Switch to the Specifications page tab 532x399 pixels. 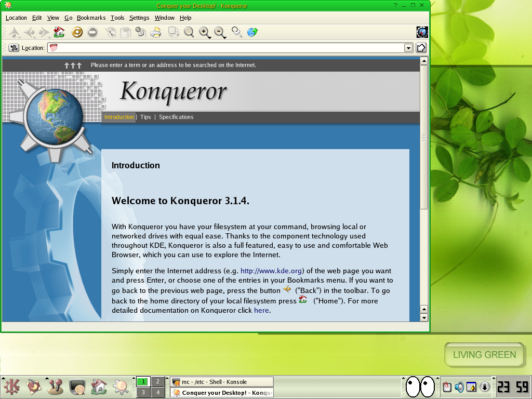point(176,117)
